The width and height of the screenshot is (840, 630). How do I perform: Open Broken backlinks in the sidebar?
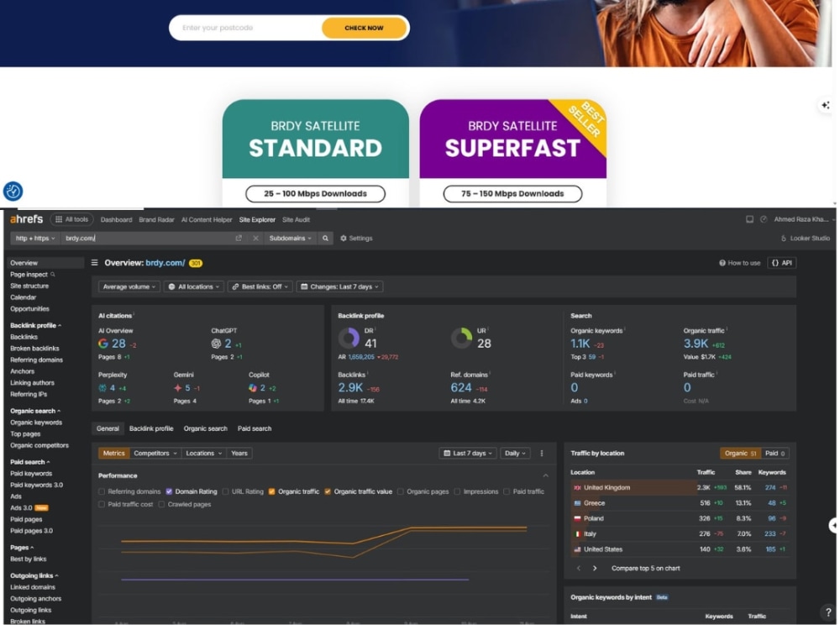point(34,349)
